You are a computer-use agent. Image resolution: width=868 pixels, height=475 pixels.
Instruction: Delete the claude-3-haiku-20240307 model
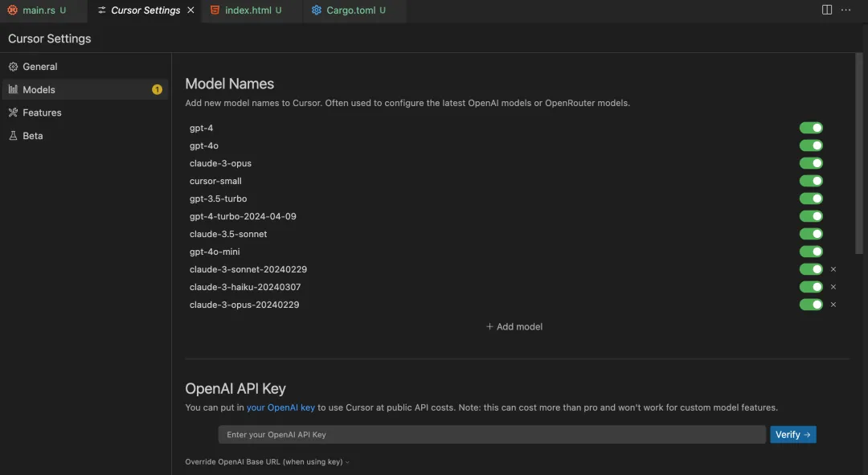833,287
